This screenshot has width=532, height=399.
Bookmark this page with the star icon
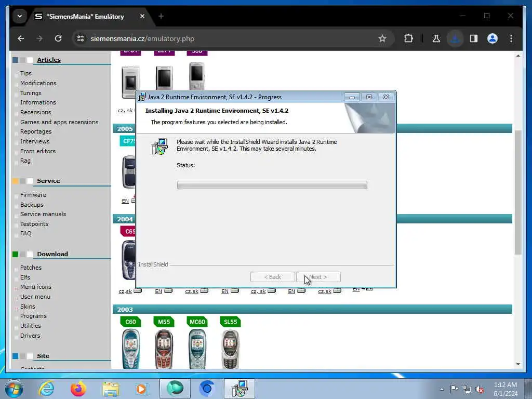(382, 38)
